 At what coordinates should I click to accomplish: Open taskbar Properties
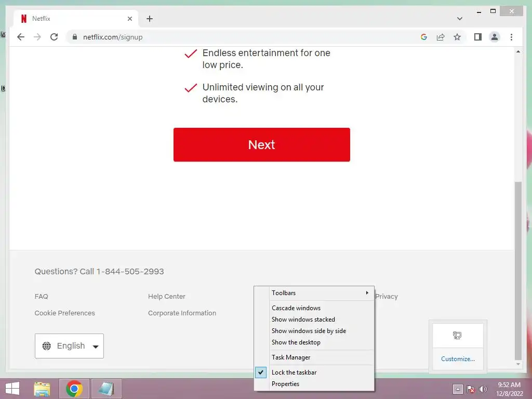click(x=314, y=384)
